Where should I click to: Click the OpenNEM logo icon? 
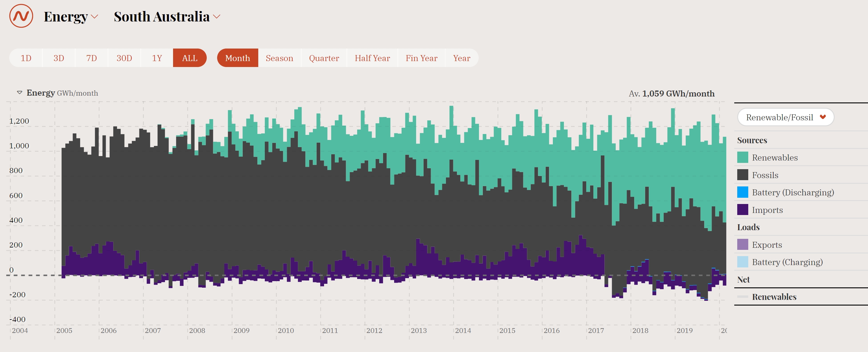tap(21, 16)
